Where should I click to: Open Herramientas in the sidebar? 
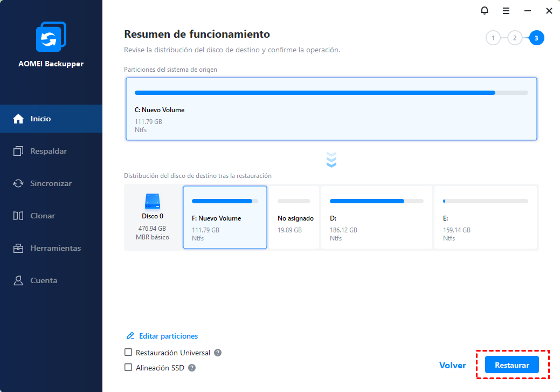56,248
